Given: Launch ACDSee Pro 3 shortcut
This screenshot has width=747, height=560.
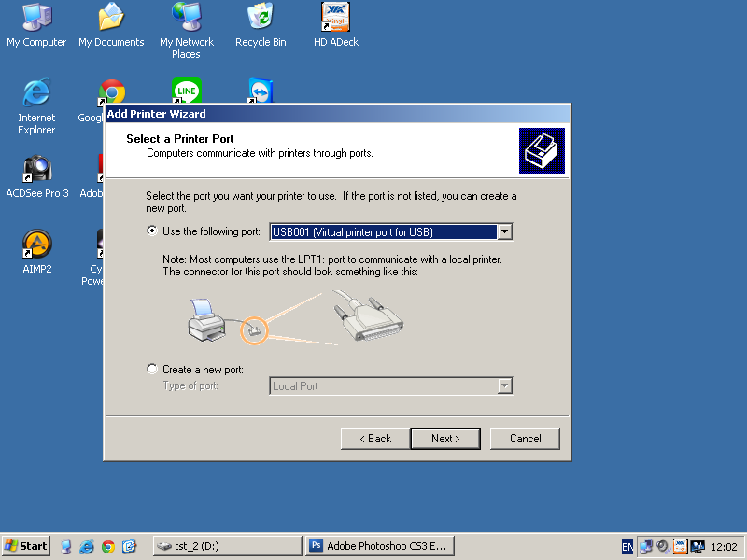Looking at the screenshot, I should click(37, 176).
